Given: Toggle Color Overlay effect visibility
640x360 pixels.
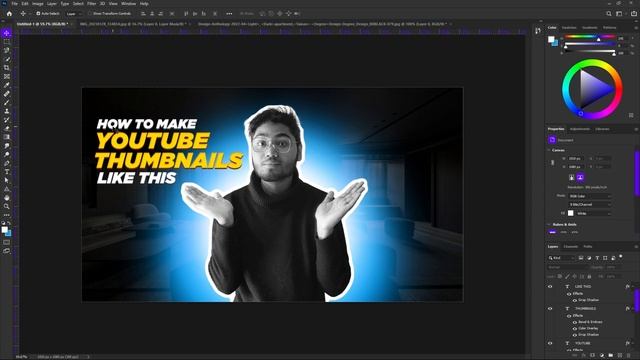Looking at the screenshot, I should tap(575, 328).
